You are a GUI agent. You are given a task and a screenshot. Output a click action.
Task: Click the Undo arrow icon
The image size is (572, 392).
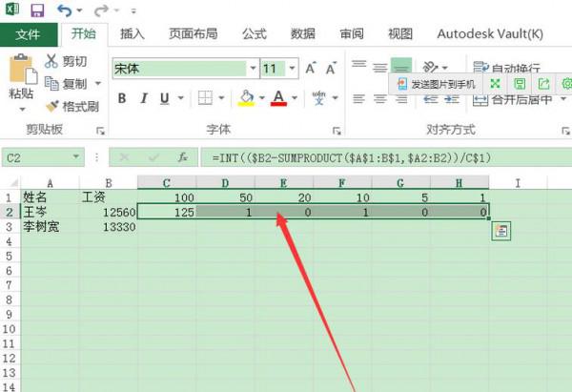(64, 10)
